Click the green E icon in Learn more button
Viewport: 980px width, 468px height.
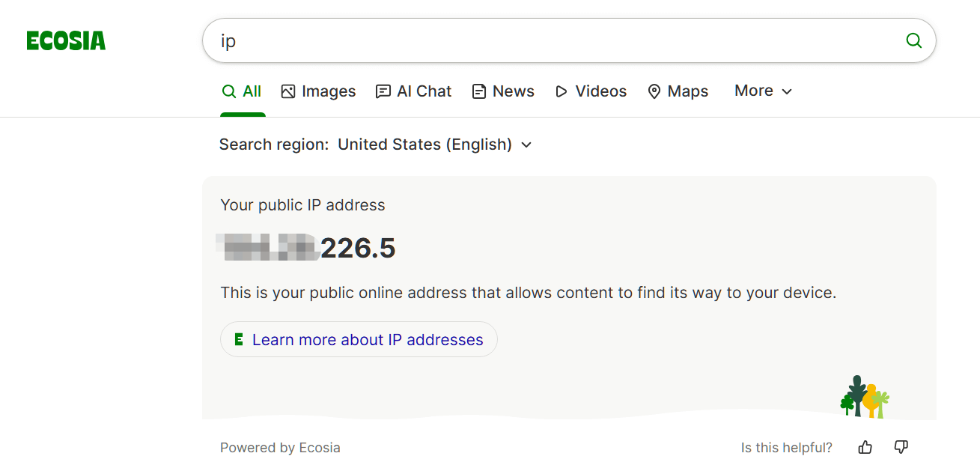239,340
